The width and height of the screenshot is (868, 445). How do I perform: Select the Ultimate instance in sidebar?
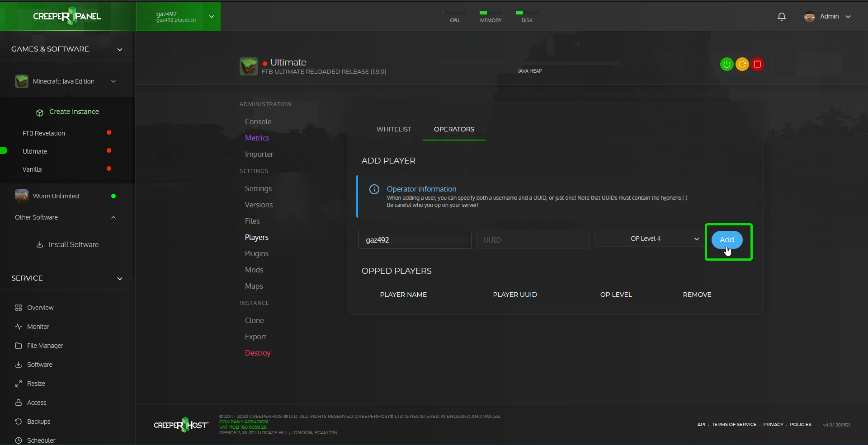point(35,151)
